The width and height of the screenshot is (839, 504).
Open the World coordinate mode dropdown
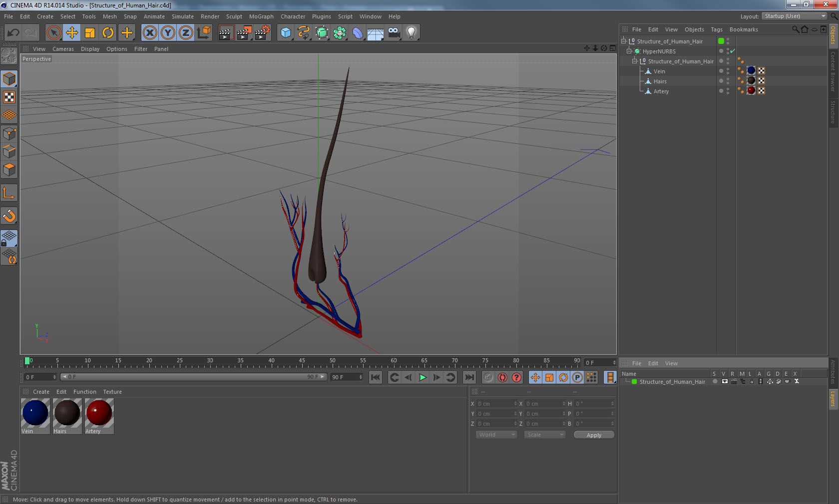pyautogui.click(x=496, y=435)
